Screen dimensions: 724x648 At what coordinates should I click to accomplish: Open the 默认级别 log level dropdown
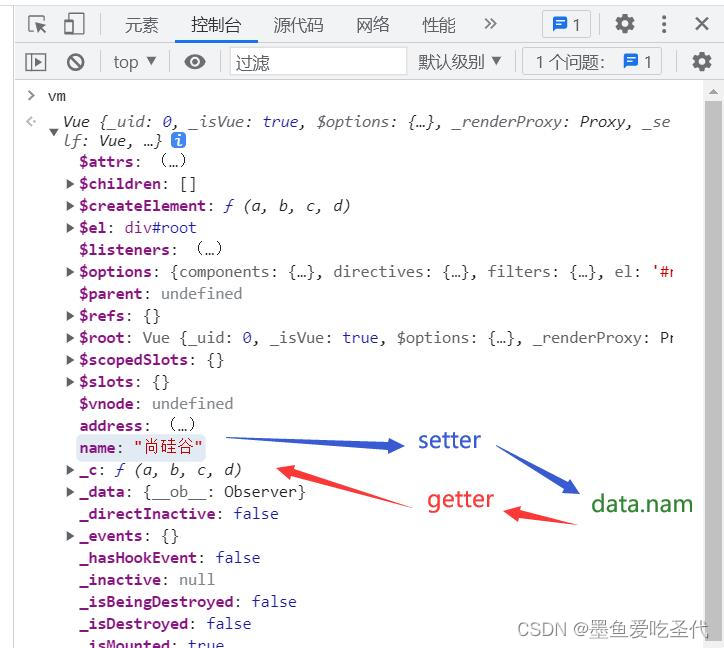(459, 62)
